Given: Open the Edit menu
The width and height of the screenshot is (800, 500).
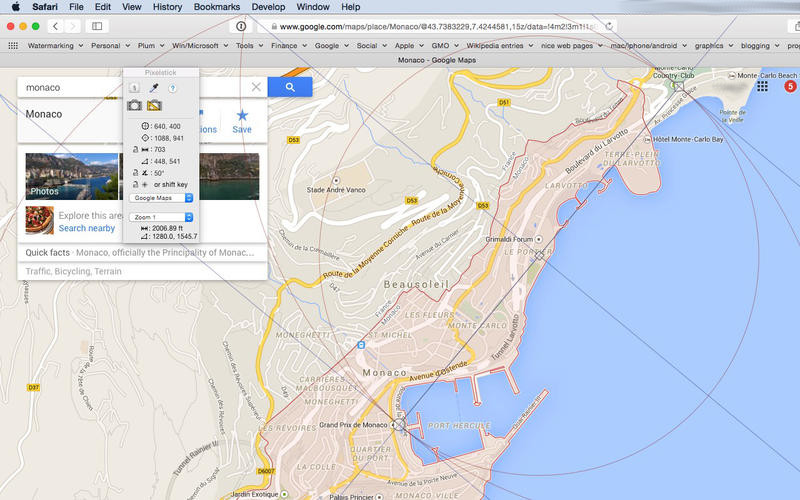Looking at the screenshot, I should [103, 7].
